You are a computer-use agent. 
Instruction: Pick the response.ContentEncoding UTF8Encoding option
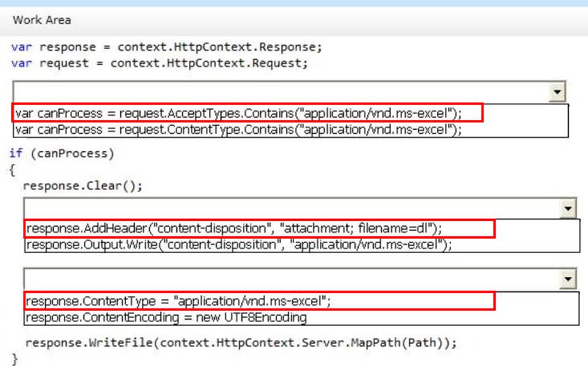coord(166,317)
